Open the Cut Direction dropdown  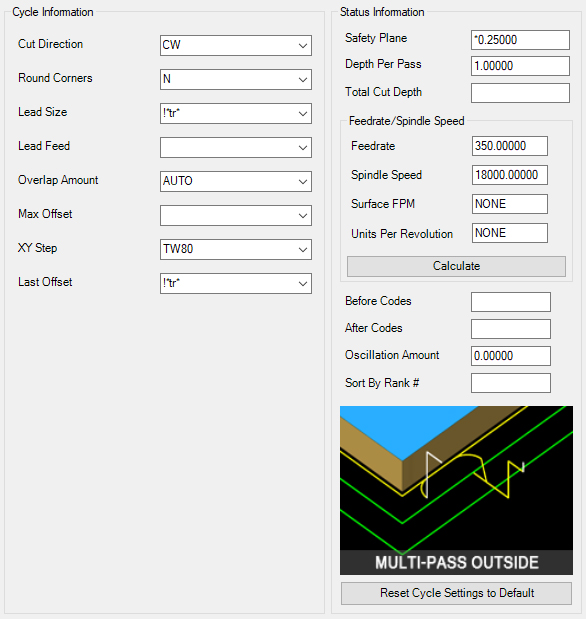(236, 45)
